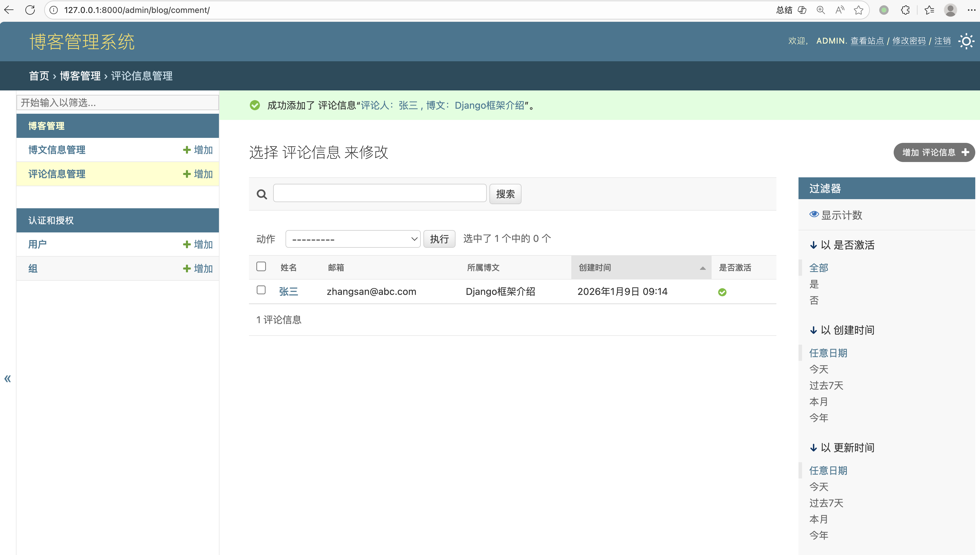The height and width of the screenshot is (555, 980).
Task: Click the 总结 summarize button in address bar
Action: point(784,10)
